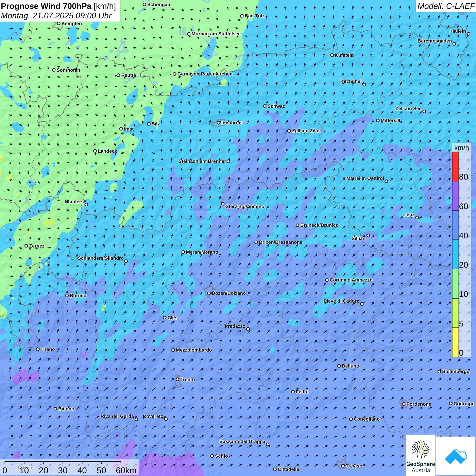Pick the cyan 20–40 legend segment
Viewport: 476px width, 476px height.
coord(455,255)
